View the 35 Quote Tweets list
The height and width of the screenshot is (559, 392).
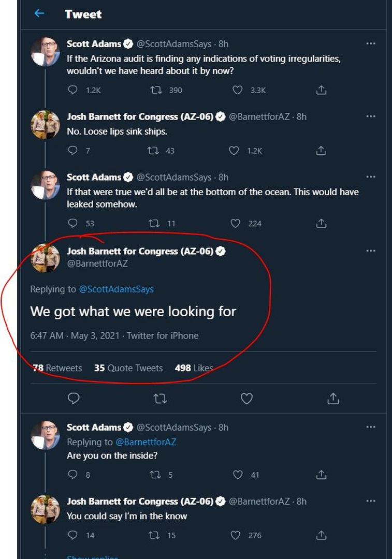click(128, 368)
